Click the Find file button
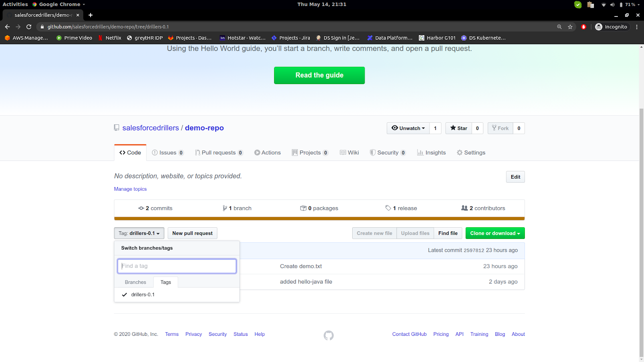Viewport: 644px width, 362px height. [448, 233]
